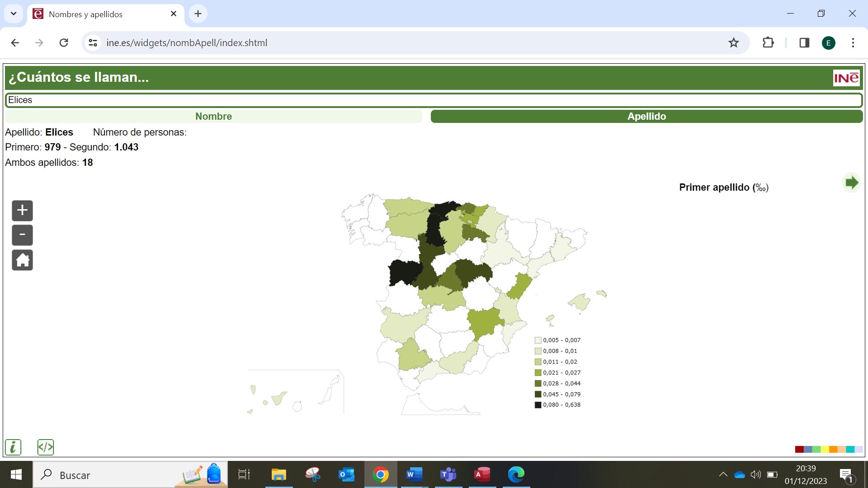Screen dimensions: 868x488
Task: Select the dark red color swatch
Action: click(799, 449)
